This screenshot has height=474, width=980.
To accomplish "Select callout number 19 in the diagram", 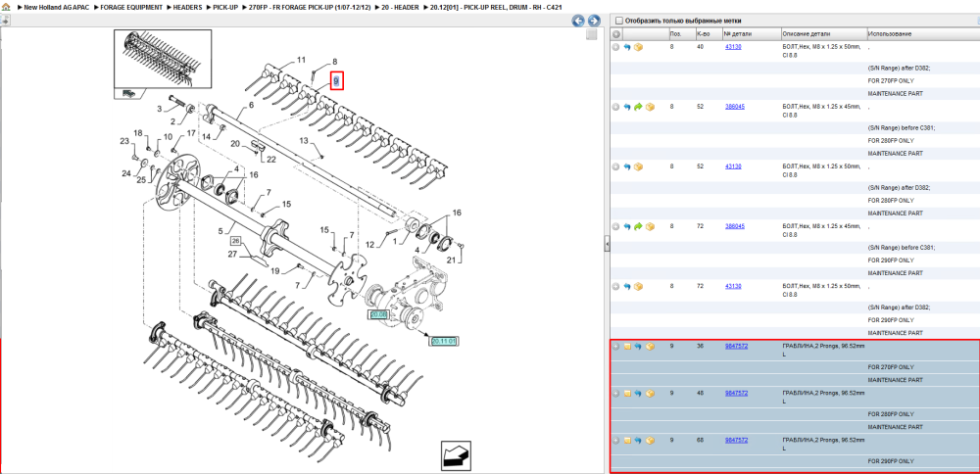I will (x=273, y=270).
